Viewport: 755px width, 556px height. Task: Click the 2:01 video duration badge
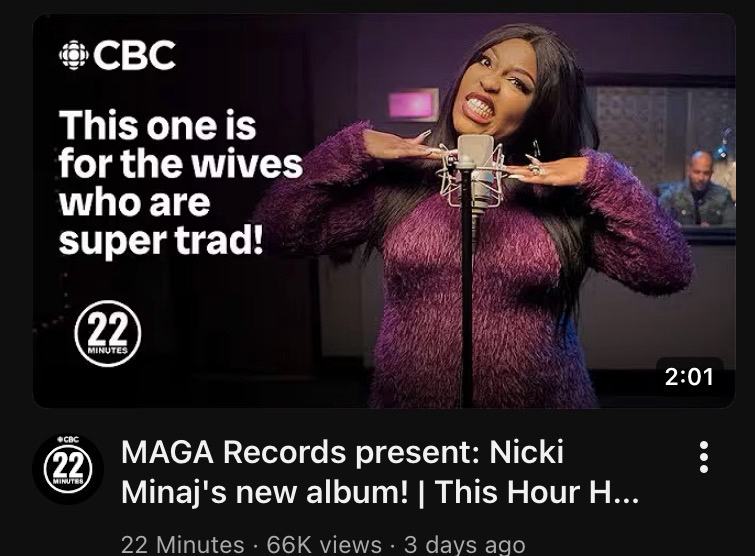[x=689, y=376]
